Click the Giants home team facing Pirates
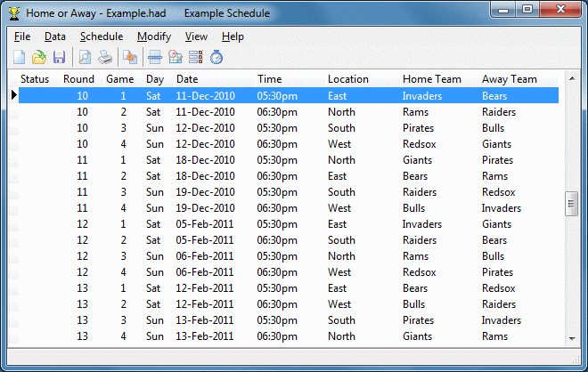 pyautogui.click(x=417, y=160)
